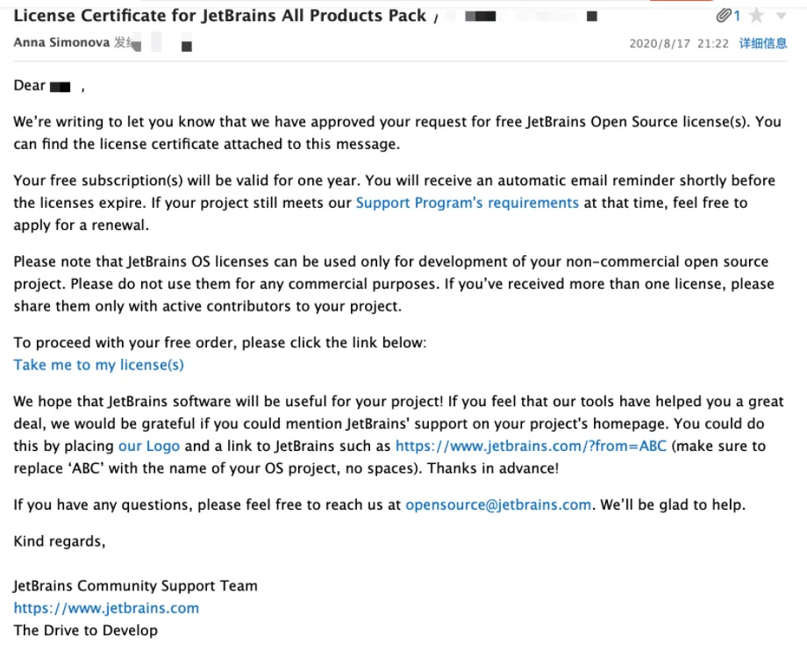Click 'The Drive to Develop' tagline text
The width and height of the screenshot is (807, 672).
click(x=85, y=630)
